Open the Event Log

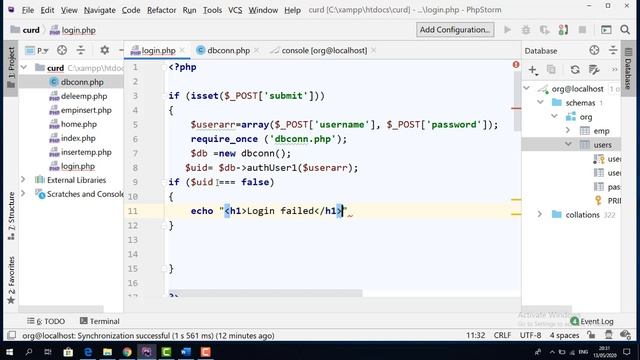tap(592, 321)
